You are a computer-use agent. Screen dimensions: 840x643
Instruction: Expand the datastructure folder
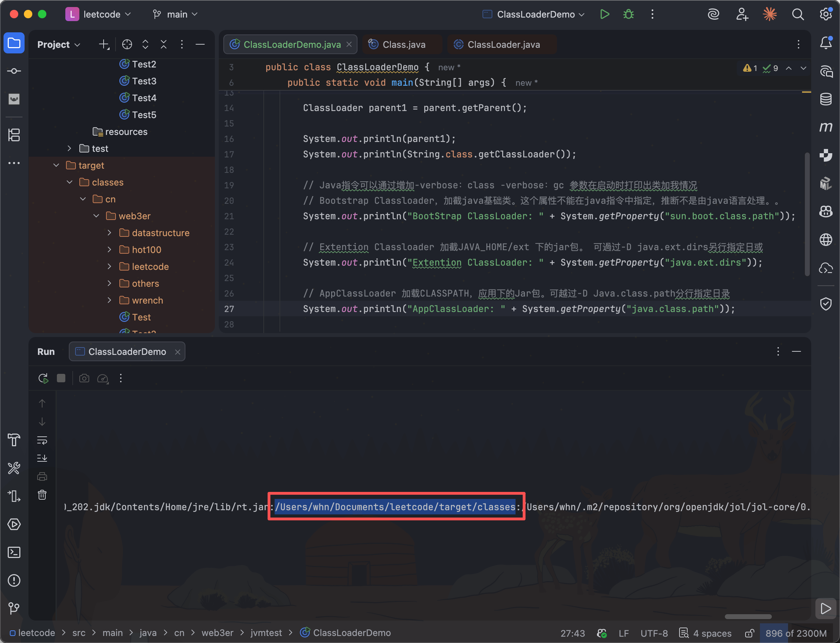110,233
